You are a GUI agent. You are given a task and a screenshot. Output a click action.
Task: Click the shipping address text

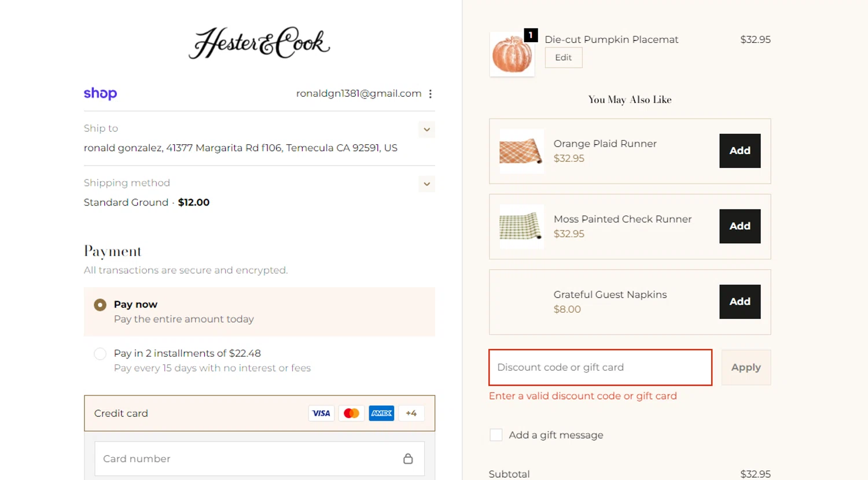pyautogui.click(x=240, y=148)
